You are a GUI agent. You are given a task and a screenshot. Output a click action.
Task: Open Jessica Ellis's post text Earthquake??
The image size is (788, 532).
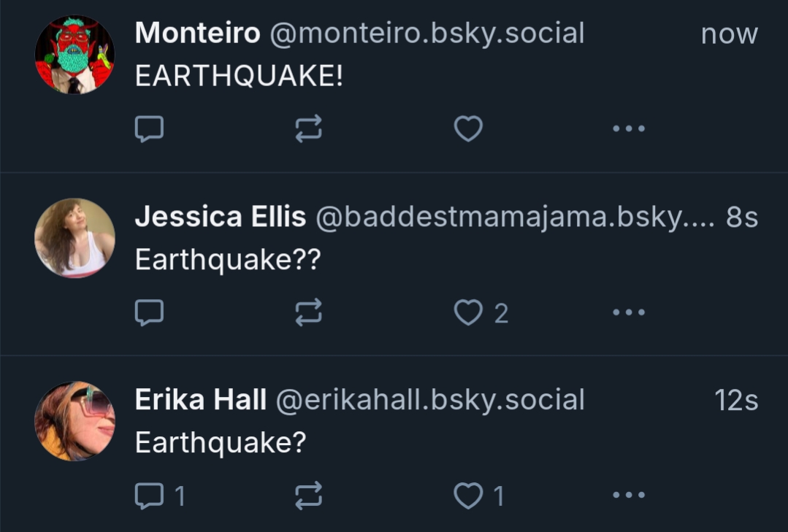tap(228, 260)
